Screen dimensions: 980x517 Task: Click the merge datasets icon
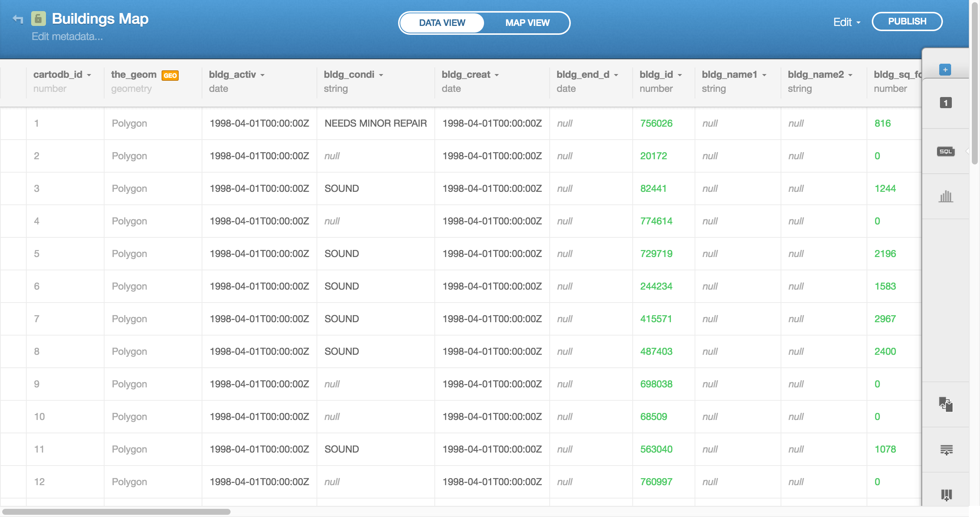click(946, 404)
